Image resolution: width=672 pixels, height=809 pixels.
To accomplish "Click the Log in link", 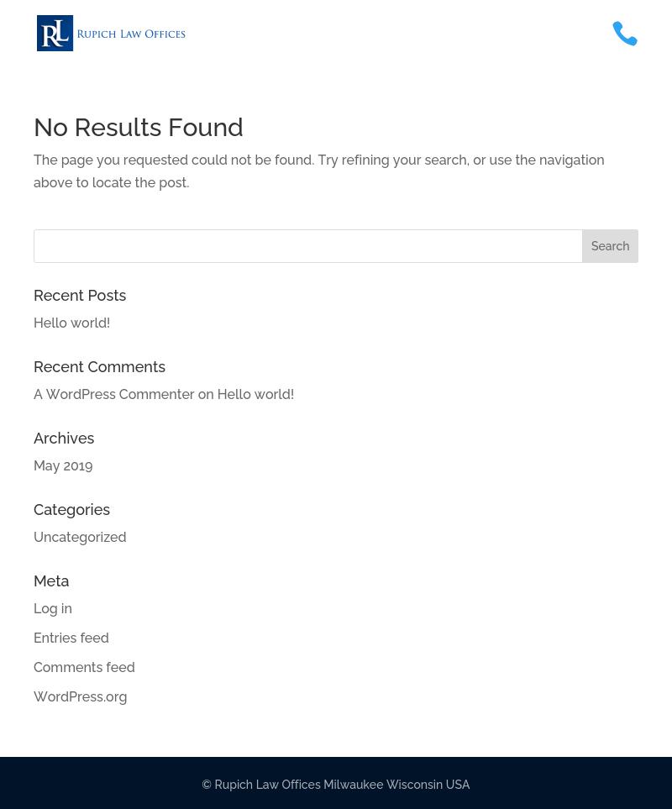I will [53, 608].
